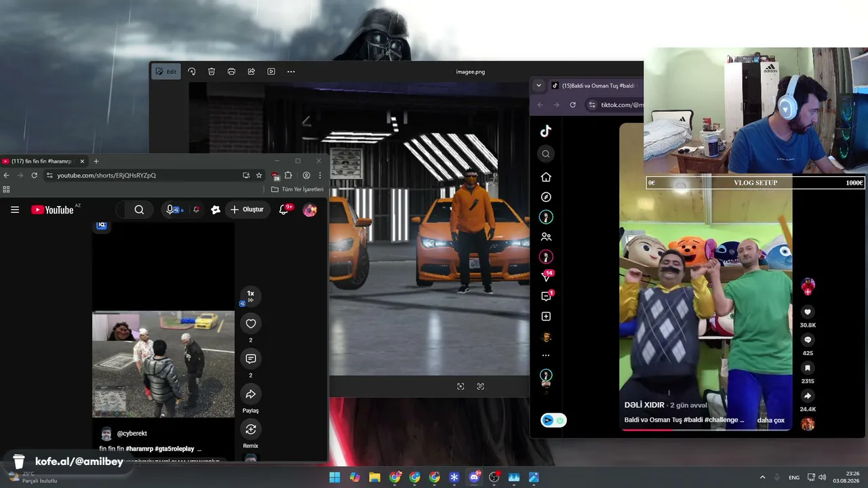Open the YouTube account avatar menu
This screenshot has width=868, height=488.
pyautogui.click(x=310, y=210)
